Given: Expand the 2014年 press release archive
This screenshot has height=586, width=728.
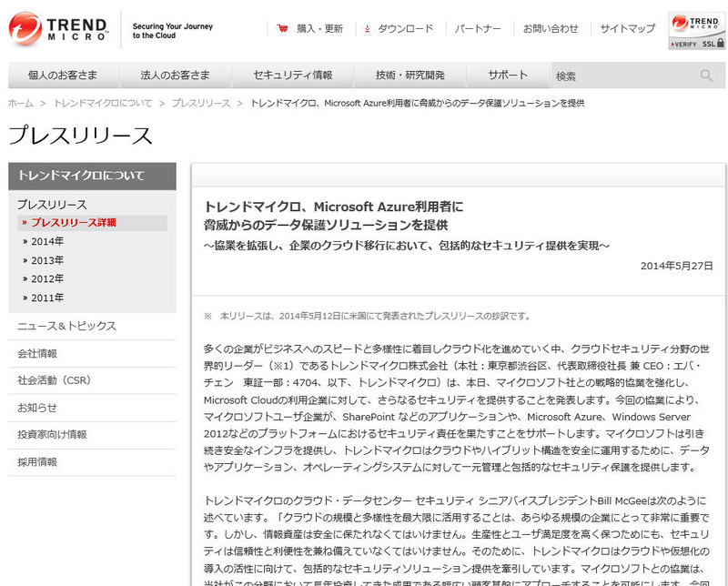Looking at the screenshot, I should click(47, 241).
